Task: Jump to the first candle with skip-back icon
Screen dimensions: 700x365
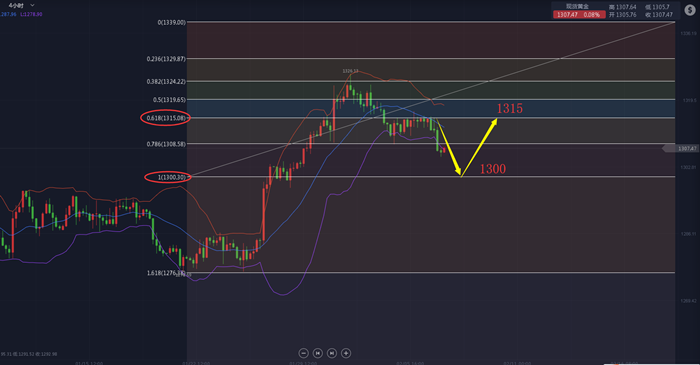Action: click(318, 353)
